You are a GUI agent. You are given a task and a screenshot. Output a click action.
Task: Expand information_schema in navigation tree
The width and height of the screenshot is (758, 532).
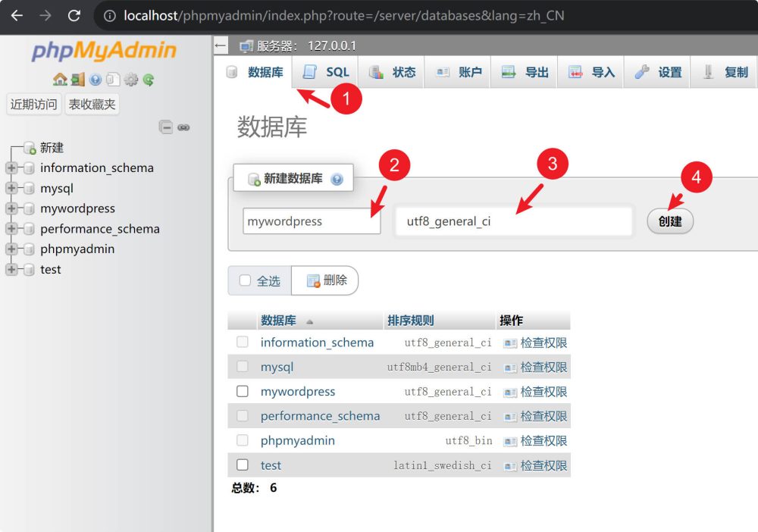pyautogui.click(x=11, y=167)
